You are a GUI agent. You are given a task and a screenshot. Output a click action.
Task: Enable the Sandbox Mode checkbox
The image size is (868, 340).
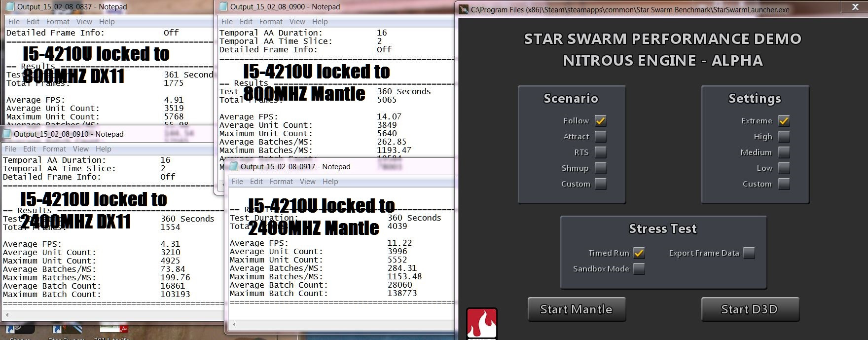639,269
